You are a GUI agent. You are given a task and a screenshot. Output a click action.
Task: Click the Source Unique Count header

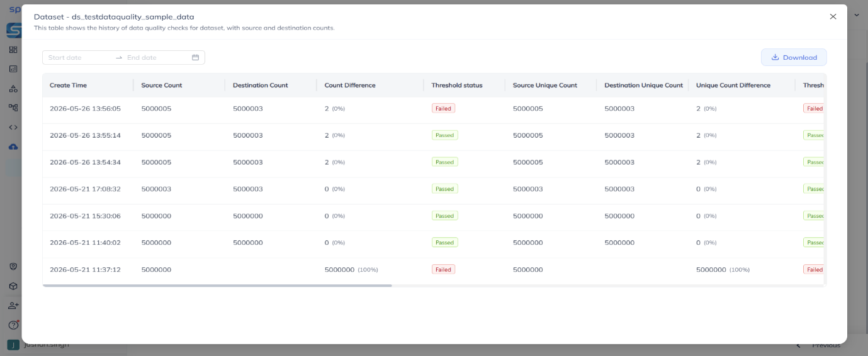545,85
